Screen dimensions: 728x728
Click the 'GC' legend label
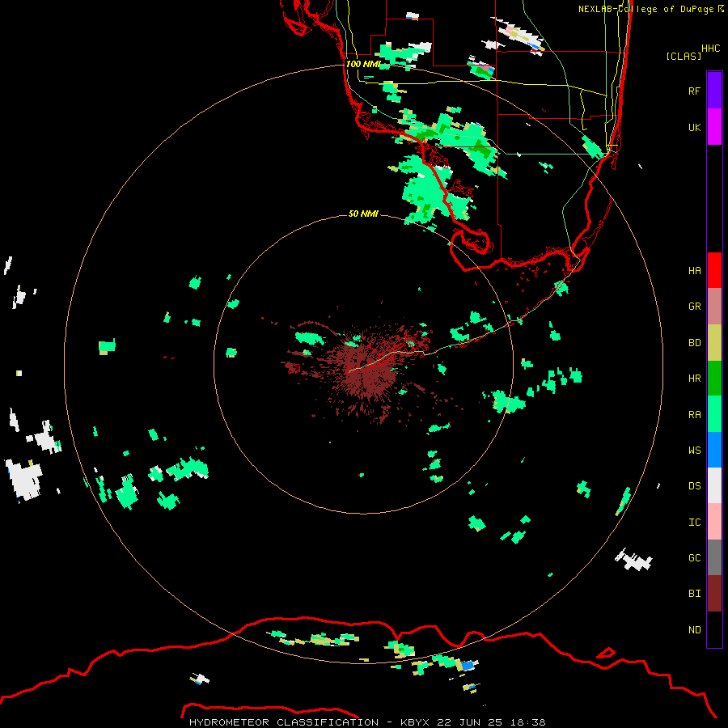(694, 558)
